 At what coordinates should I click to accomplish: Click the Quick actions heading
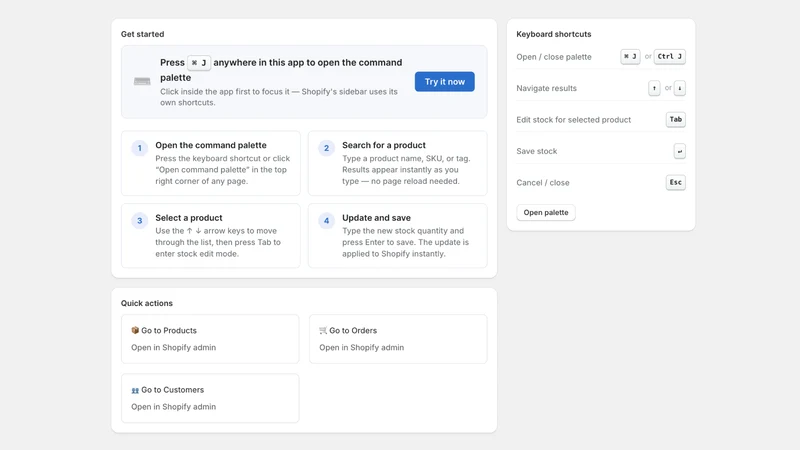click(147, 303)
